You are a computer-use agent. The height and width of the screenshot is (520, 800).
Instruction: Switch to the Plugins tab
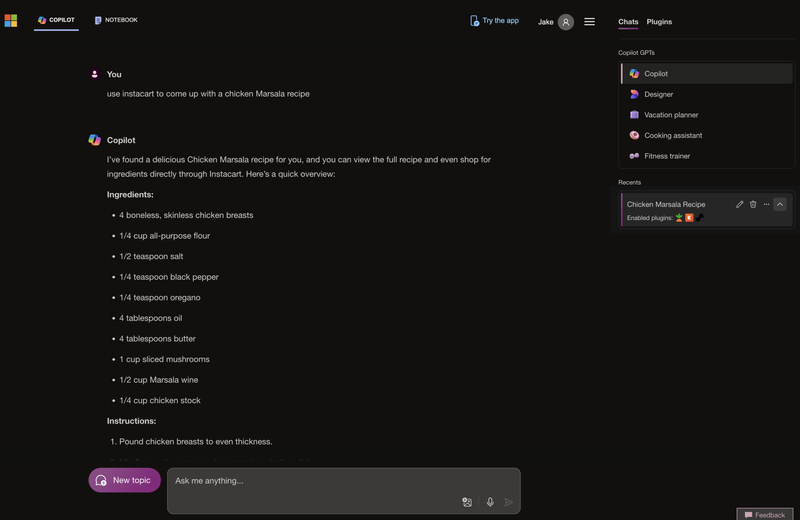click(x=659, y=21)
